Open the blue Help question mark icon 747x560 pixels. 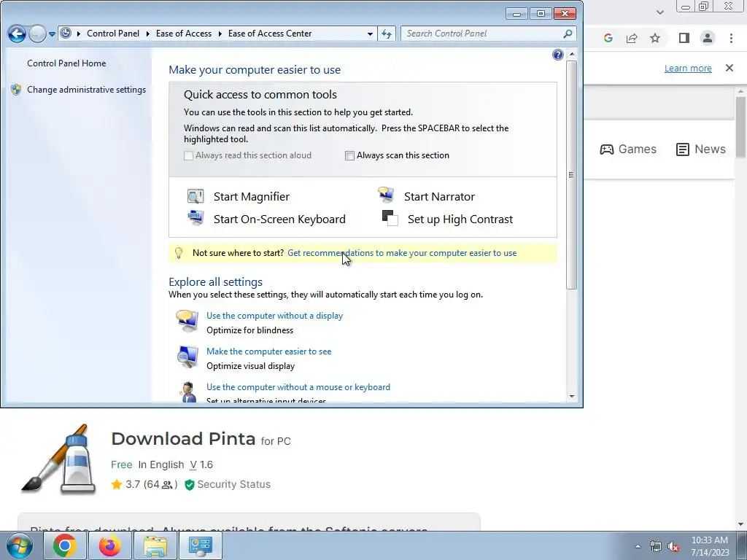pyautogui.click(x=558, y=55)
